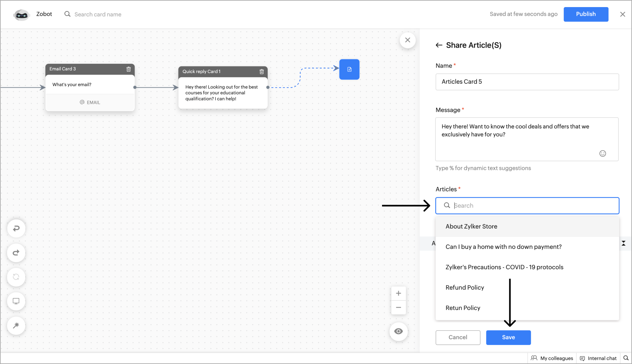The image size is (632, 364).
Task: Toggle the eye preview button
Action: pos(398,331)
